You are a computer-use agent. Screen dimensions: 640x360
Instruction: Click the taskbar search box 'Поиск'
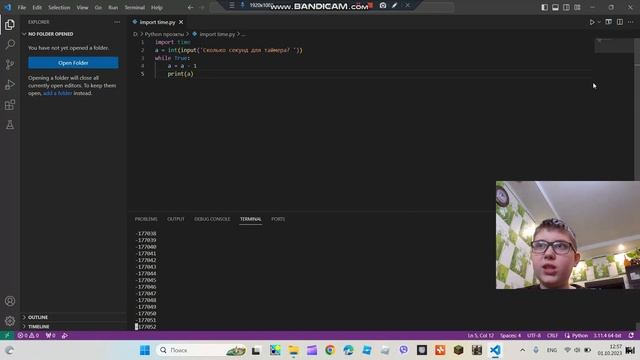coord(202,350)
